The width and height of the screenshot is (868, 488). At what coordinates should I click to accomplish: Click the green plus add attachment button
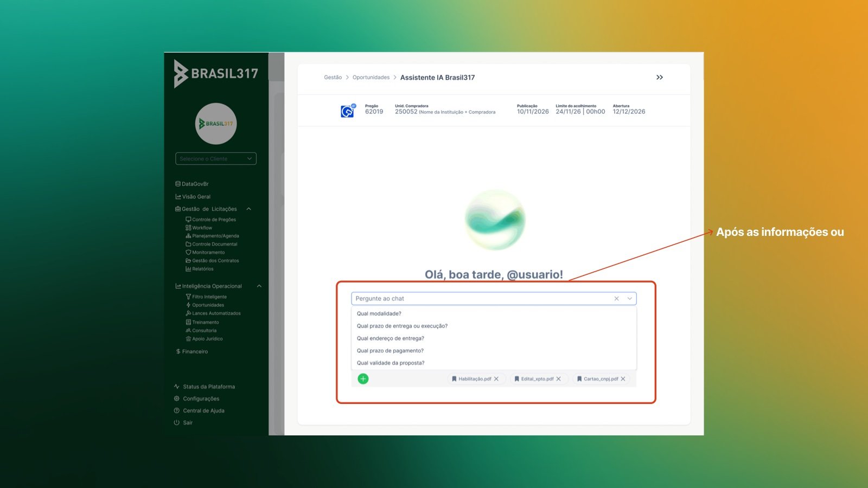coord(363,379)
